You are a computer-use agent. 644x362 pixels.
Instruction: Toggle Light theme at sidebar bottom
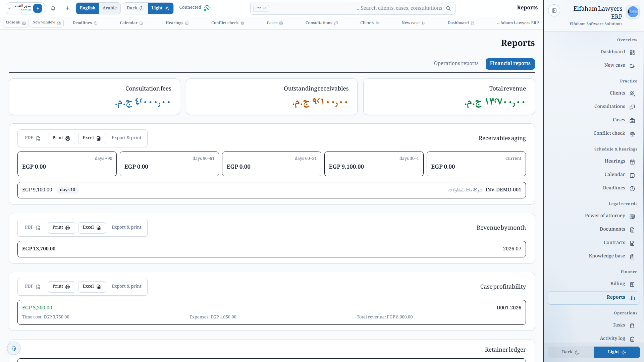pos(617,352)
